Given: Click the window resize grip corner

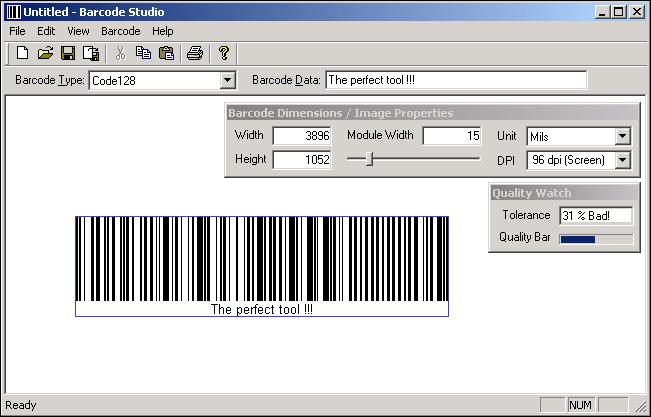Looking at the screenshot, I should coord(639,405).
